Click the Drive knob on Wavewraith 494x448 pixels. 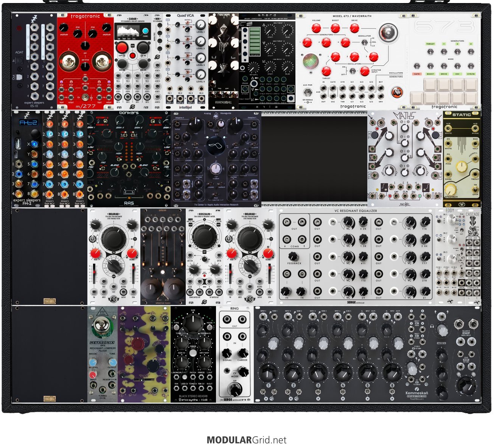[x=354, y=28]
